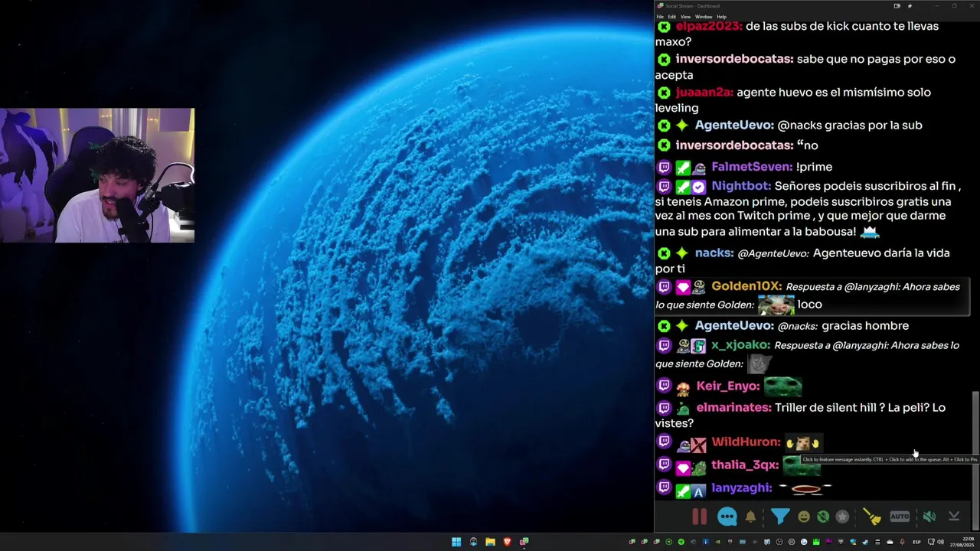Click the Nightbot username
The width and height of the screenshot is (980, 551).
tap(741, 186)
